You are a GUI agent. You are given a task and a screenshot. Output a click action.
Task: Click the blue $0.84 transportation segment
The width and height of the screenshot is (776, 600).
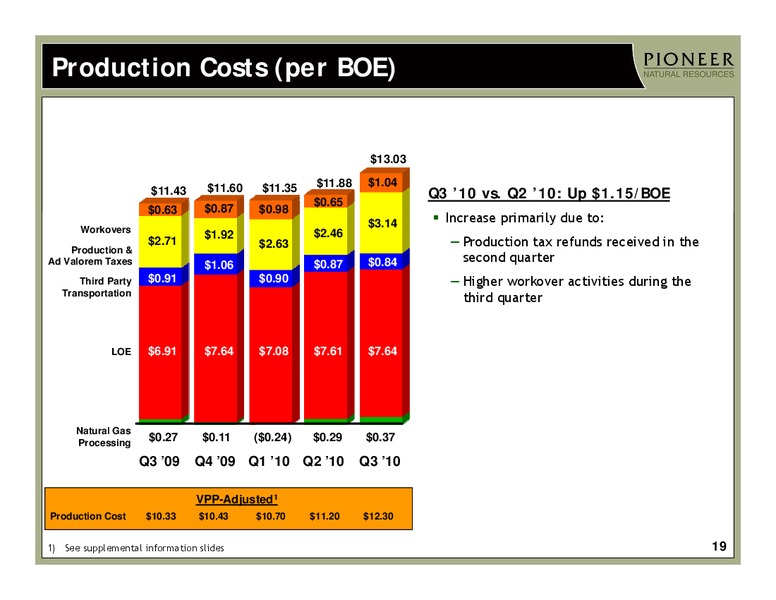pyautogui.click(x=382, y=262)
